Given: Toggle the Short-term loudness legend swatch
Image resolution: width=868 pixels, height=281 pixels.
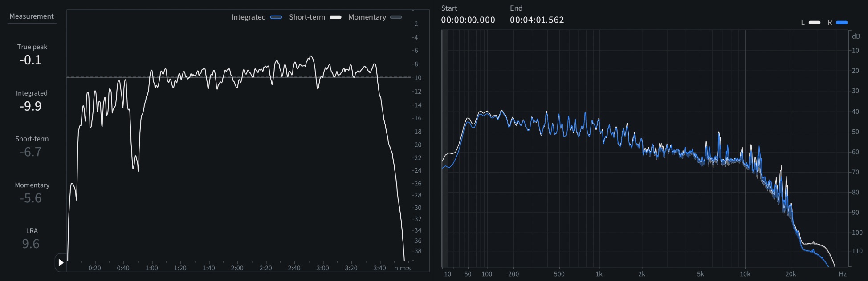Looking at the screenshot, I should click(335, 17).
